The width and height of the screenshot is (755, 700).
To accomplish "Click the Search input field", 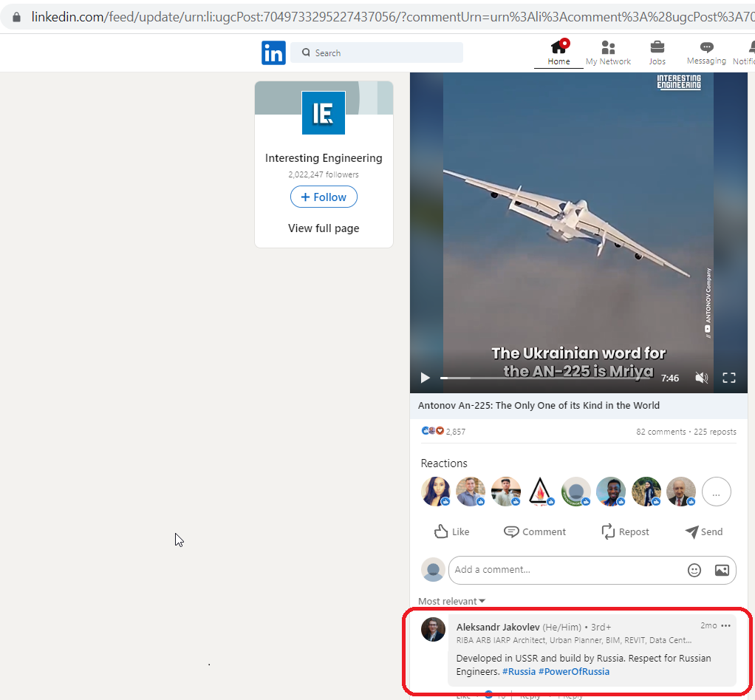I will (377, 52).
